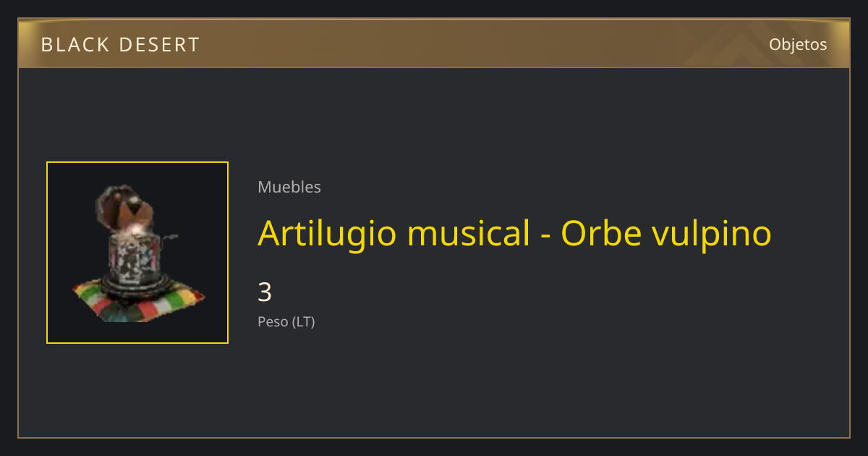Click the dark round base of the music box
Image resolution: width=868 pixels, height=456 pixels.
click(137, 284)
